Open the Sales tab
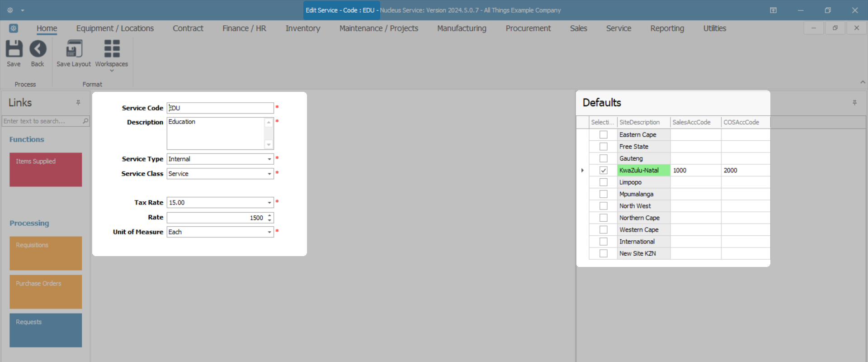Viewport: 868px width, 362px height. tap(578, 28)
